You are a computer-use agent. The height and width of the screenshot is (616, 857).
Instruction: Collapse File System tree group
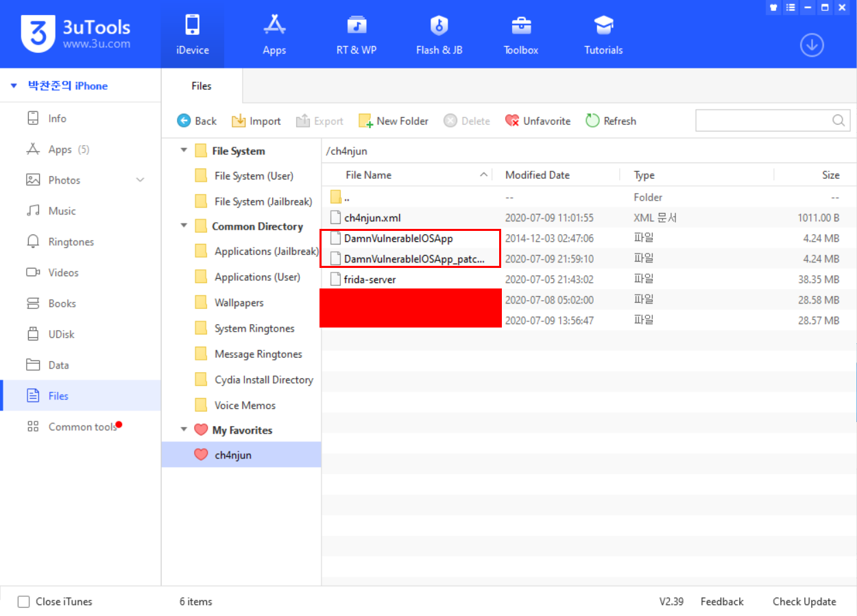point(183,151)
